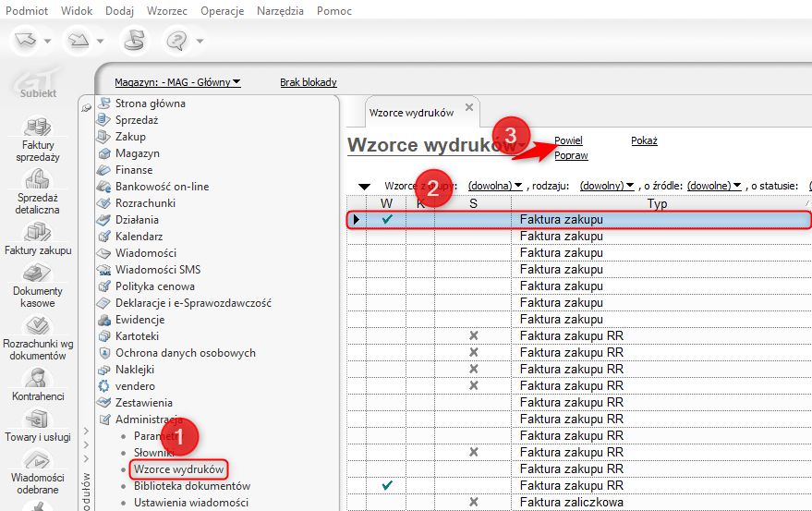The width and height of the screenshot is (812, 511).
Task: Open the Towary i usługi shortcut icon
Action: click(x=38, y=419)
